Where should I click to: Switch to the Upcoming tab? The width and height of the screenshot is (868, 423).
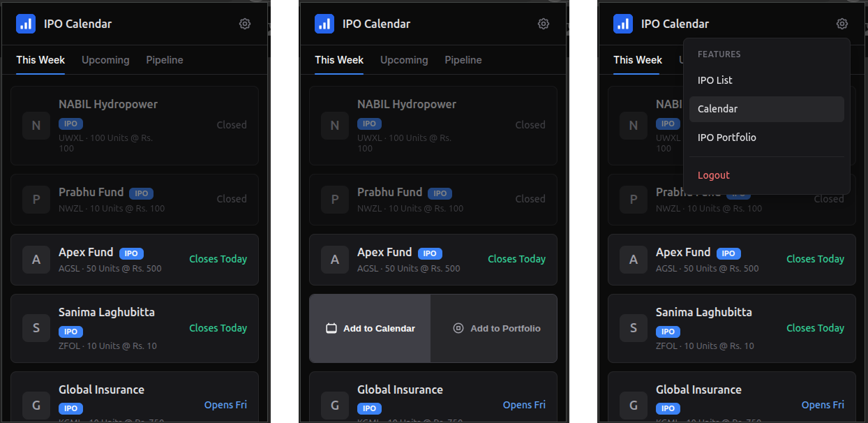pos(105,60)
